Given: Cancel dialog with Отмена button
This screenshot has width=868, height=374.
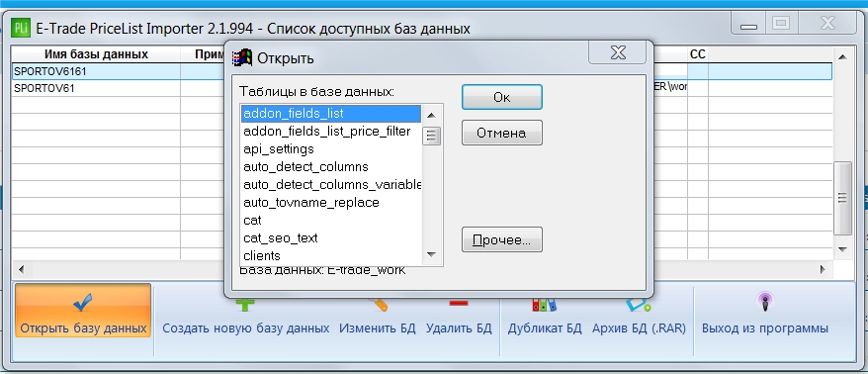Looking at the screenshot, I should click(x=501, y=133).
